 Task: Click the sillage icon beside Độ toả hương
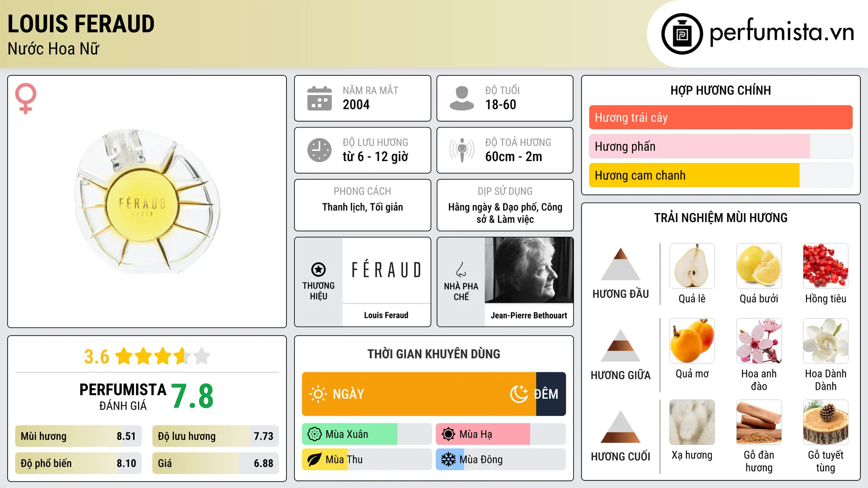tap(462, 150)
